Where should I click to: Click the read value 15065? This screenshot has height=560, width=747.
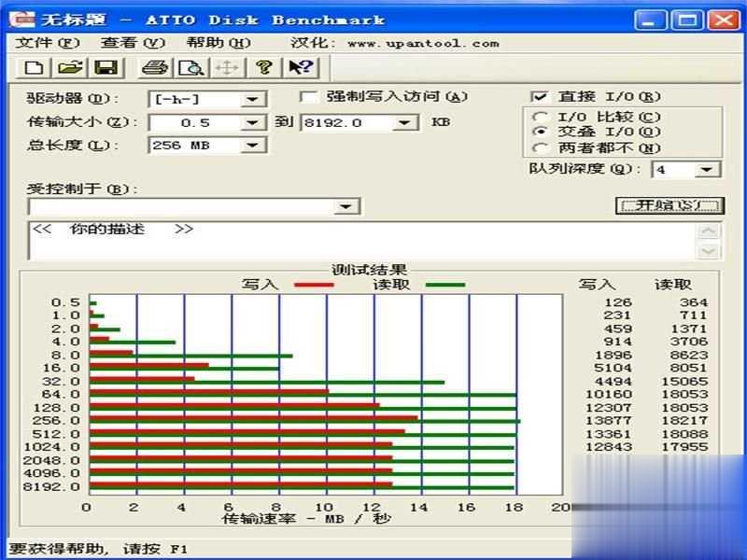[684, 382]
